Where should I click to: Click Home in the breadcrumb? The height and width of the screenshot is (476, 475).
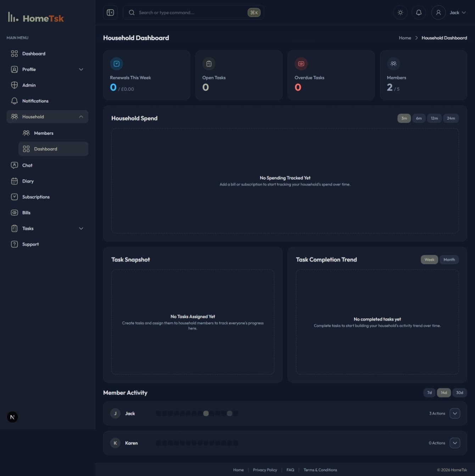coord(405,38)
